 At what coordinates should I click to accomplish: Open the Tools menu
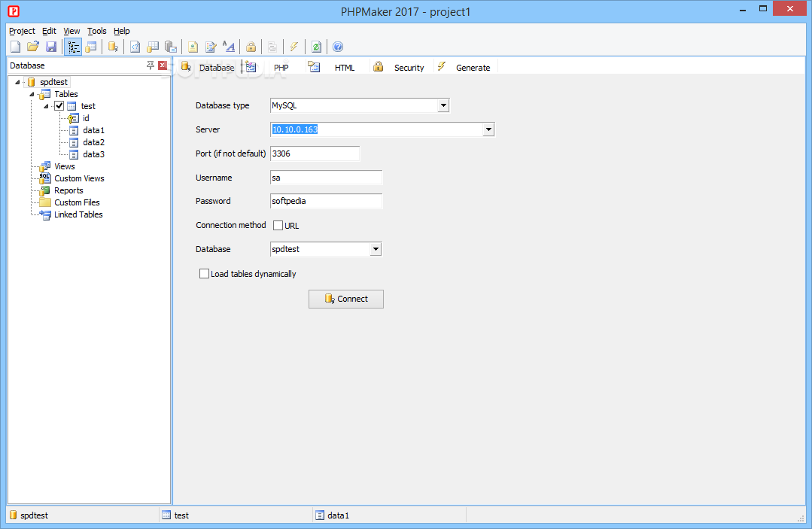tap(97, 31)
